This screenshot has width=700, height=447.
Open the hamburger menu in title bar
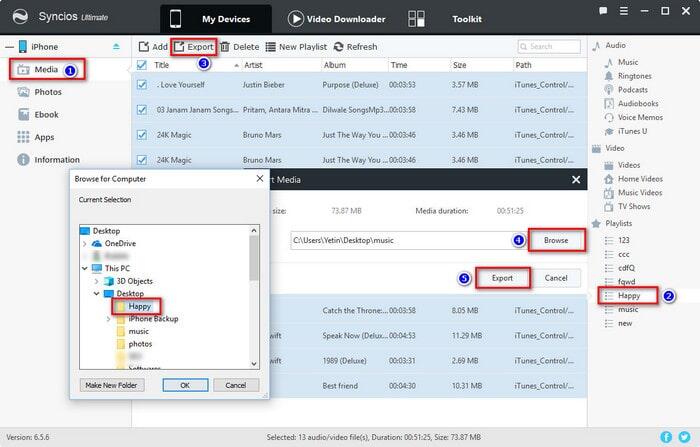(x=624, y=11)
